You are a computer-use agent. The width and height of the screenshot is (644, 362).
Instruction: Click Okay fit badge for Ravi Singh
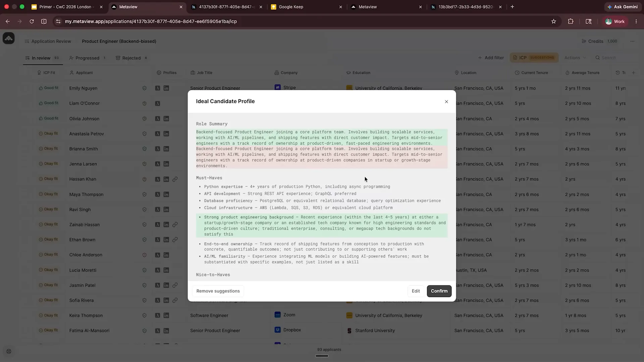(x=49, y=209)
